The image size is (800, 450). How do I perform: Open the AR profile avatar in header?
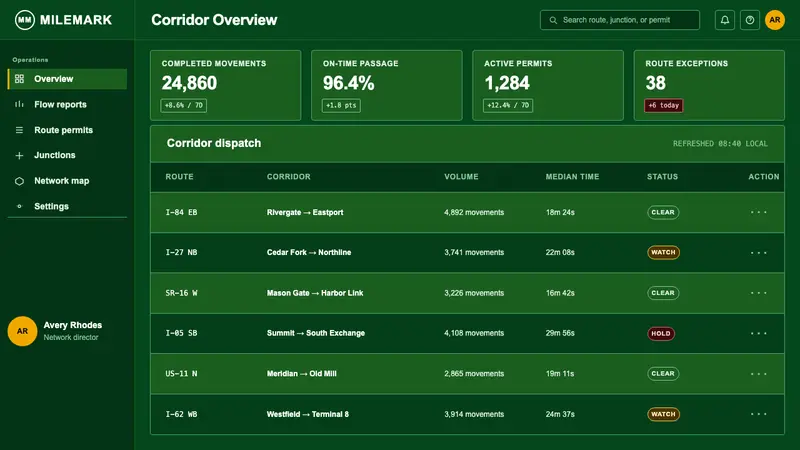[775, 20]
